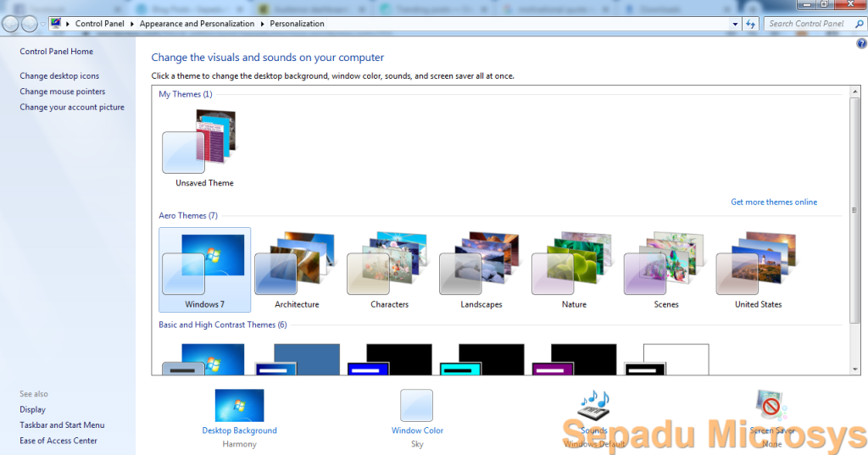Click Personalization in the breadcrumb

[x=298, y=24]
